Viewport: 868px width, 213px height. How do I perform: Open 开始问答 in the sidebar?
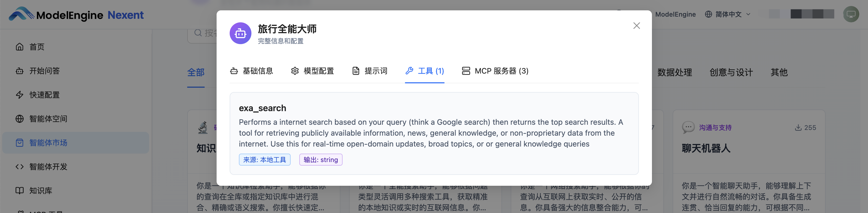[x=44, y=71]
